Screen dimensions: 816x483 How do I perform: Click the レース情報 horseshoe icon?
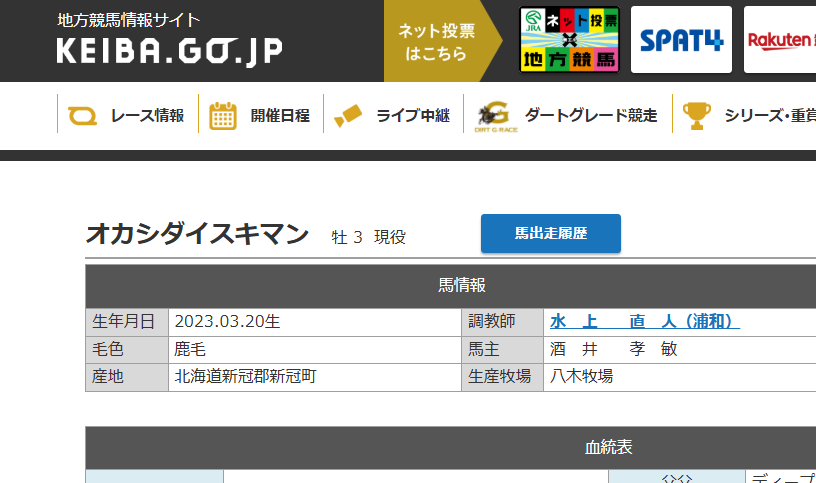pyautogui.click(x=82, y=116)
